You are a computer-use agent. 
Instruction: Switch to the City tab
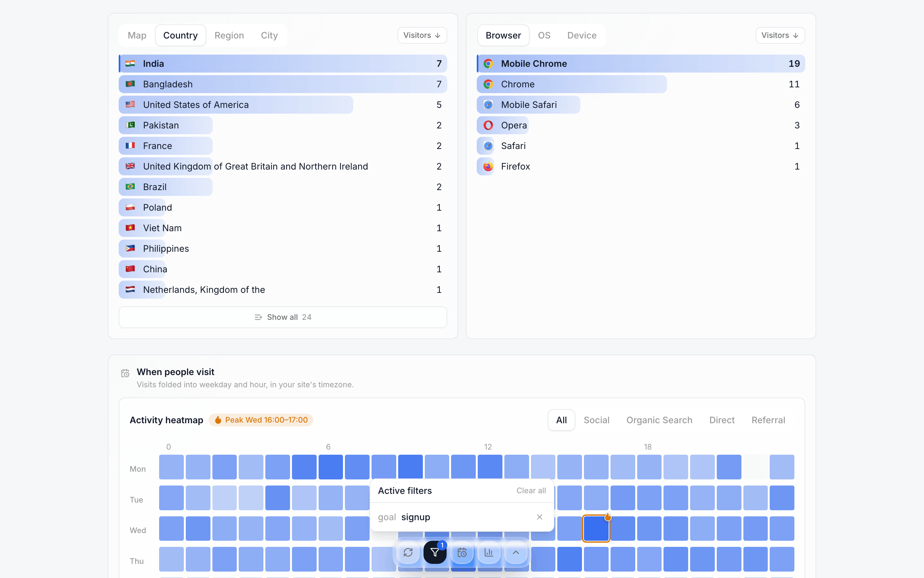coord(269,35)
